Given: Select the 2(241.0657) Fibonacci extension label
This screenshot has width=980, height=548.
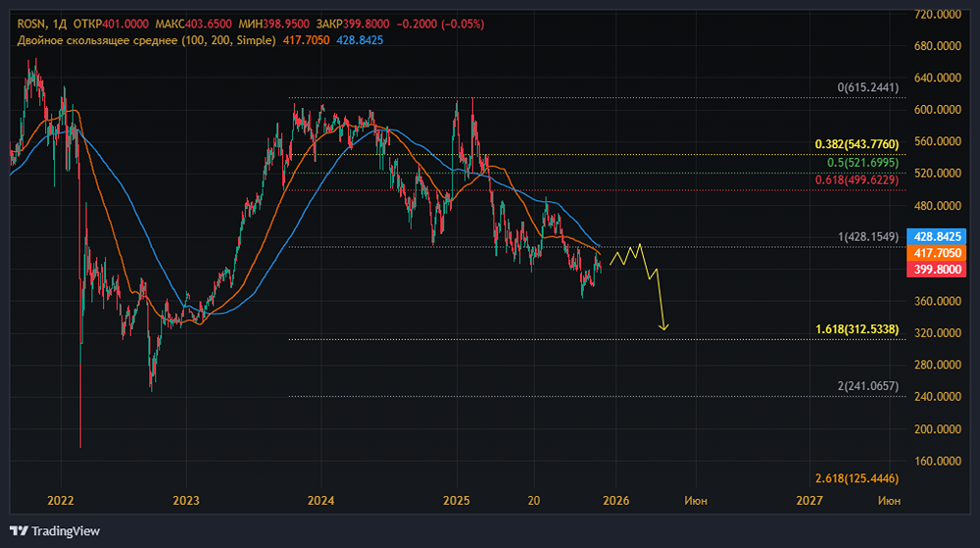Looking at the screenshot, I should (869, 387).
